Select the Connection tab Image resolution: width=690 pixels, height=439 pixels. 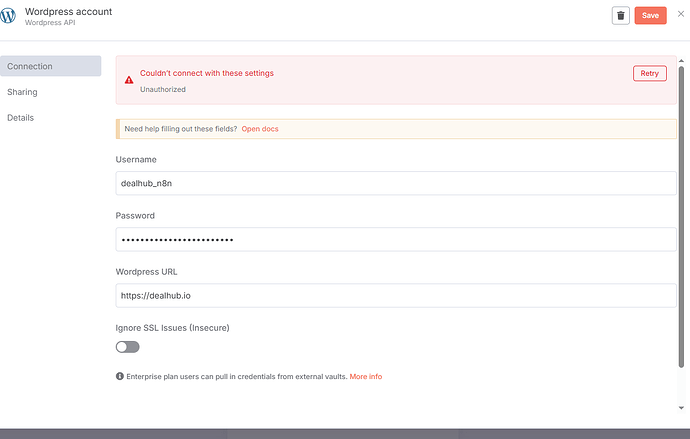click(x=51, y=66)
